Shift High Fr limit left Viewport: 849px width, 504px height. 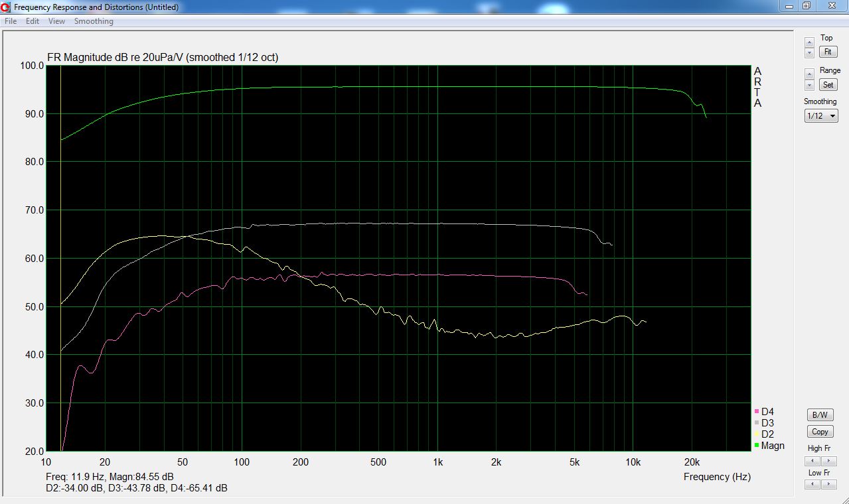pos(812,461)
